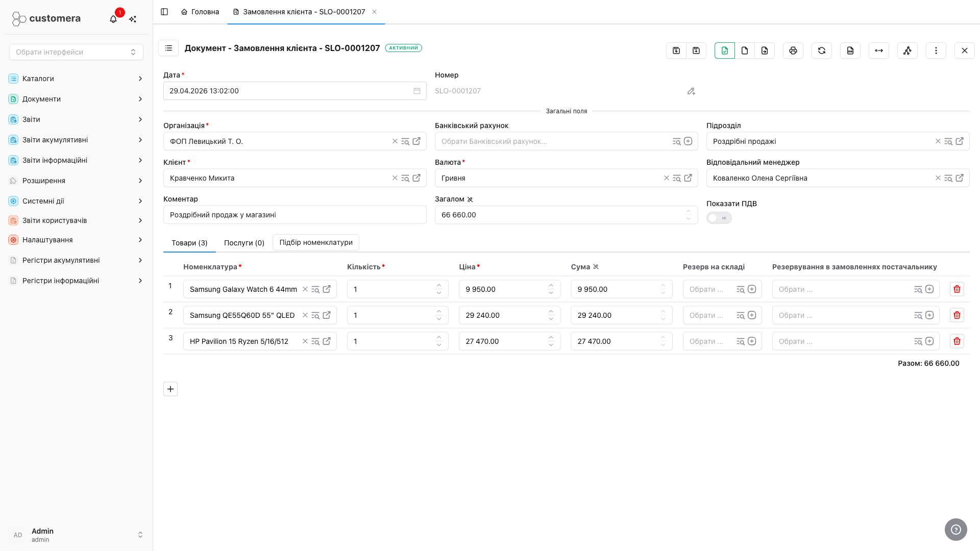This screenshot has width=980, height=551.
Task: Open notifications bell icon
Action: [x=113, y=19]
